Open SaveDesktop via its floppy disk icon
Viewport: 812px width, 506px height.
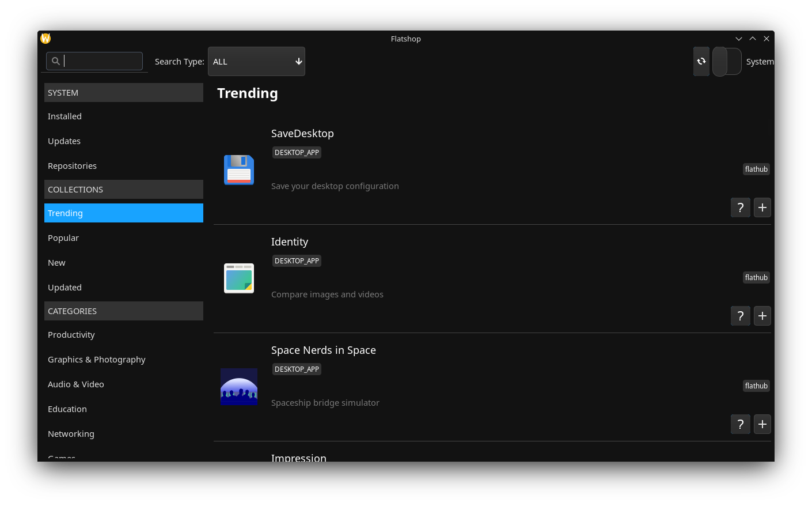pyautogui.click(x=239, y=169)
